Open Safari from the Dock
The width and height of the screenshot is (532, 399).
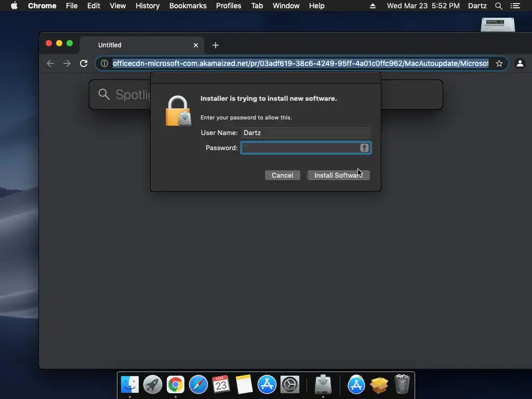point(198,385)
